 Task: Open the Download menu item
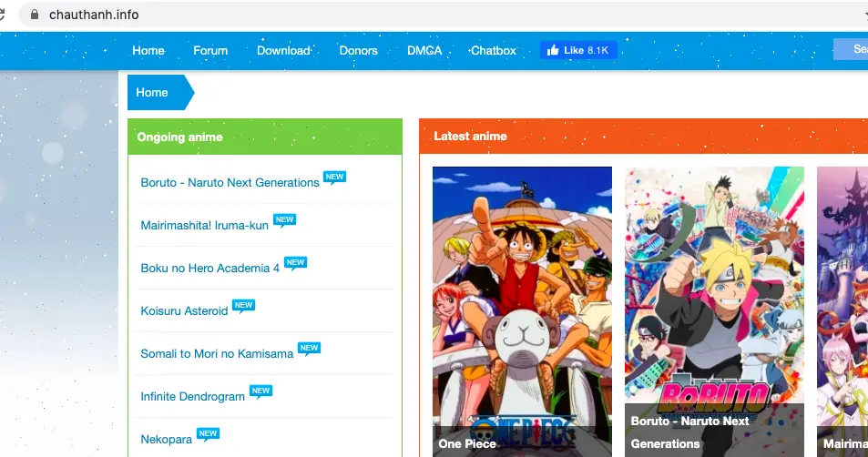point(283,50)
